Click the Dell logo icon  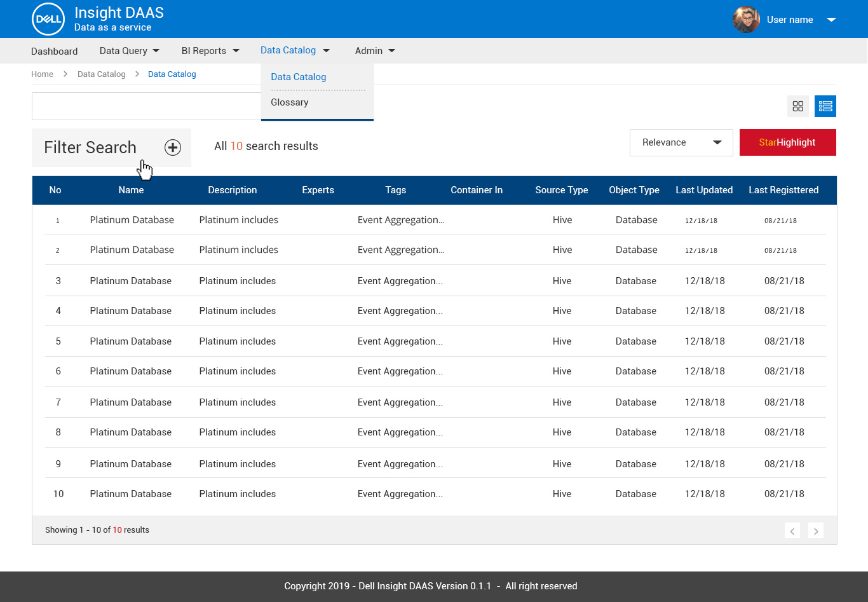[48, 19]
